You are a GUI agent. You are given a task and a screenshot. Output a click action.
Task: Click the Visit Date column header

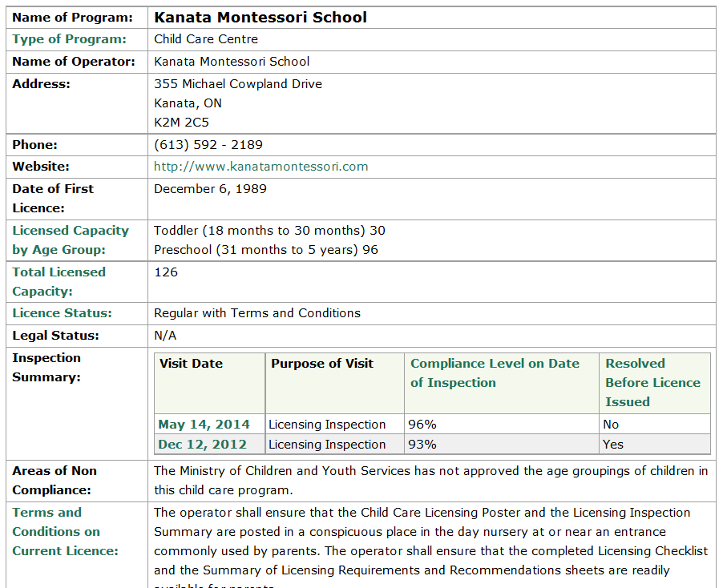click(x=191, y=364)
